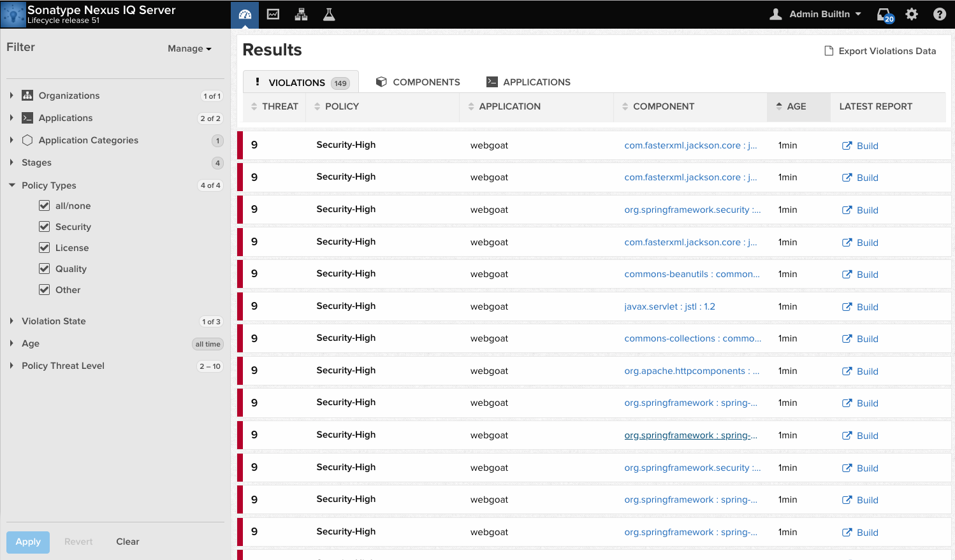
Task: Uncheck the Security policy type filter
Action: coord(44,227)
